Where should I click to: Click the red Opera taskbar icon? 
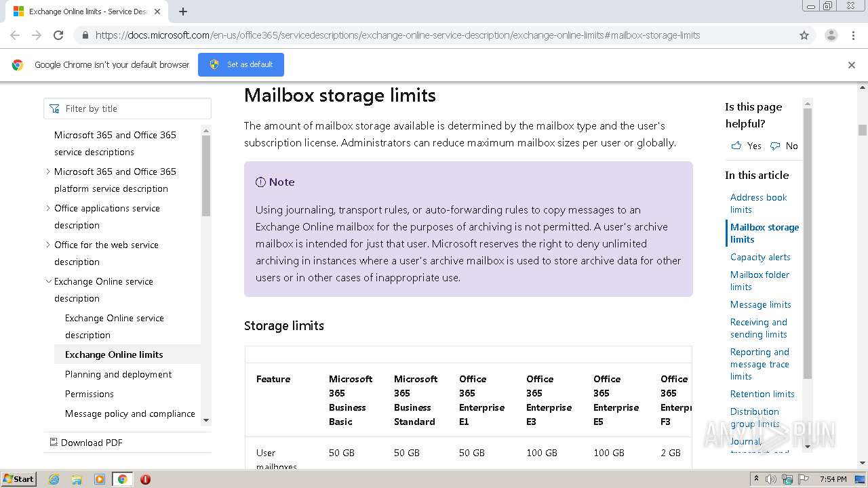[x=145, y=479]
